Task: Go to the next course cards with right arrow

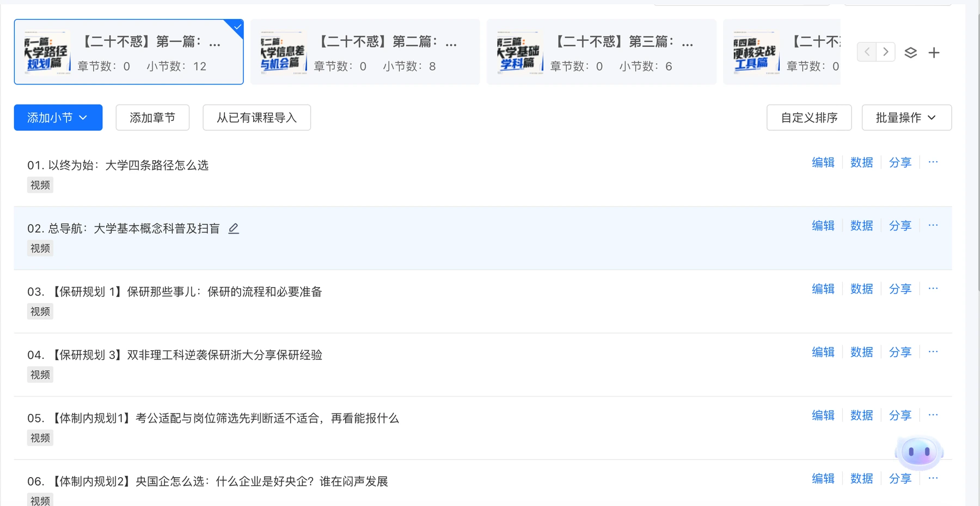Action: click(886, 52)
